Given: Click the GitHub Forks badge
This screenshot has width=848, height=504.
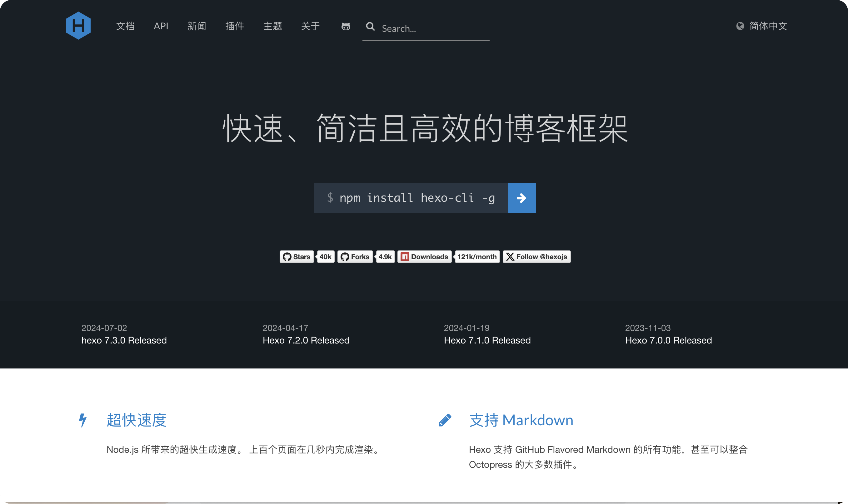Looking at the screenshot, I should tap(355, 257).
